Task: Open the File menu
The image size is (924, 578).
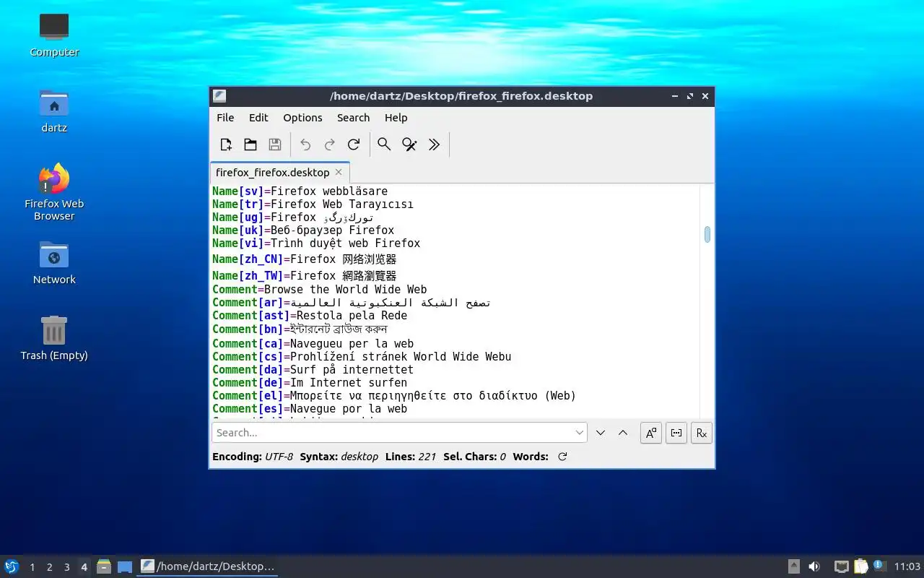Action: coord(225,118)
